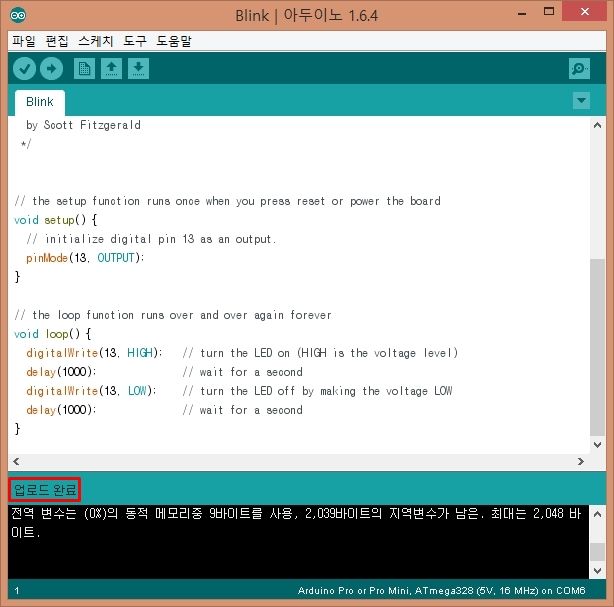Viewport: 614px width, 607px height.
Task: Click the horizontal scroll-right arrow
Action: point(581,461)
